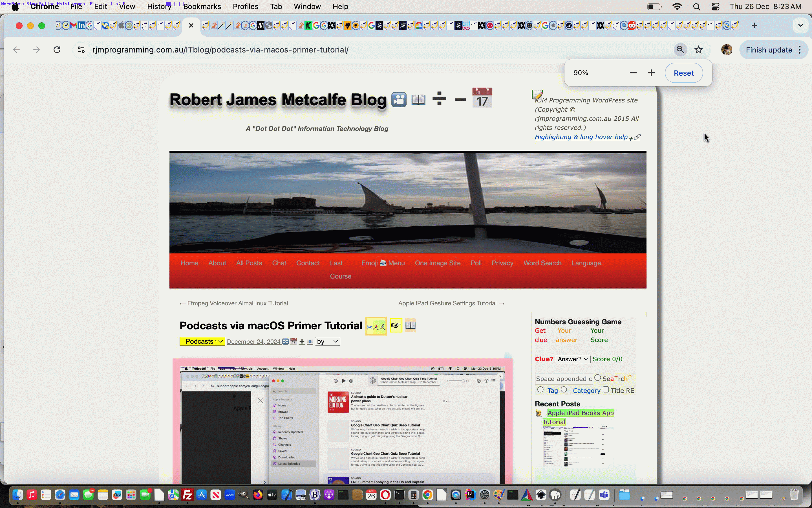Click the blog header boat image
This screenshot has width=812, height=508.
point(408,203)
